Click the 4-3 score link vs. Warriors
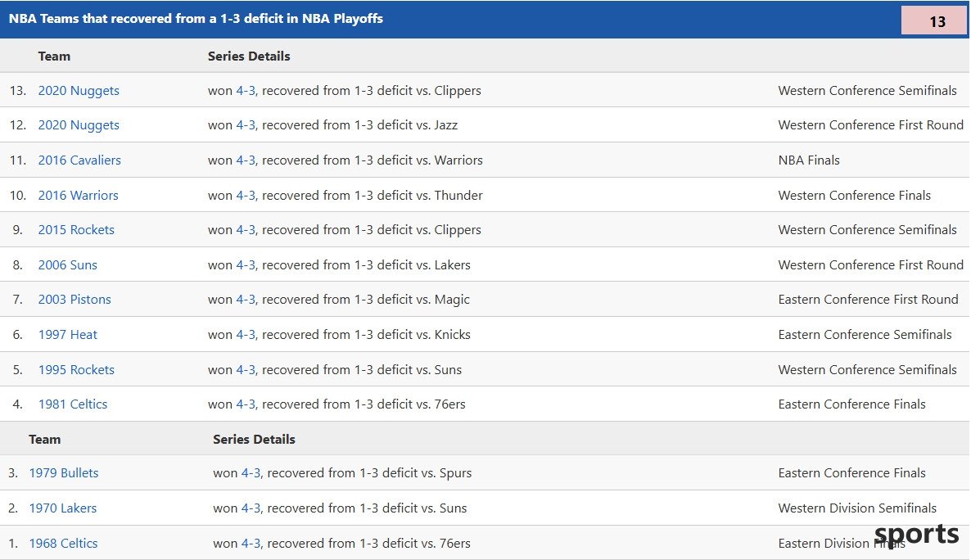Image resolution: width=971 pixels, height=560 pixels. tap(246, 160)
